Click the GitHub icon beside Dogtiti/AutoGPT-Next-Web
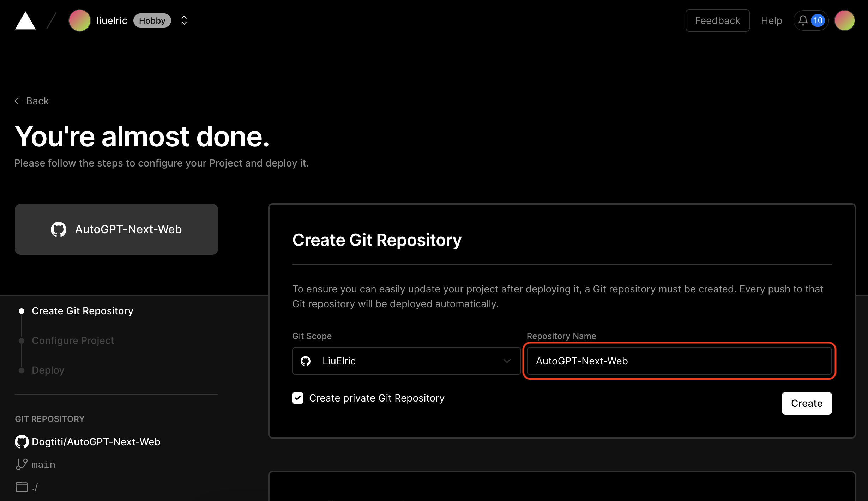The image size is (868, 501). coord(22,442)
